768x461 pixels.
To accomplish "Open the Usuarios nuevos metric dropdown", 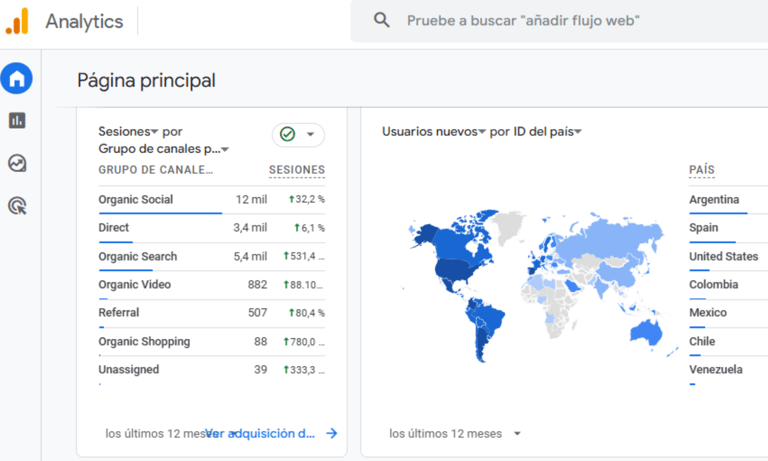I will coord(433,131).
